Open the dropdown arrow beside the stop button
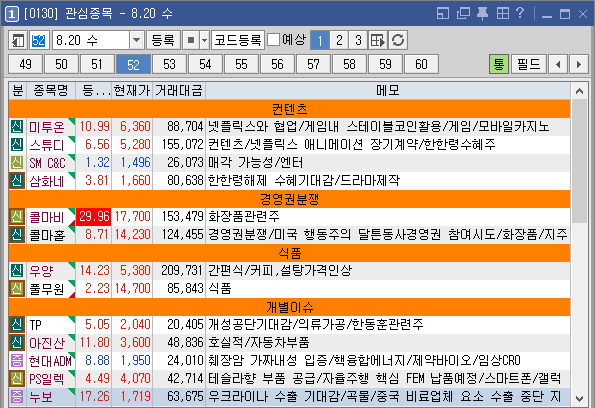This screenshot has height=408, width=595. (x=205, y=40)
